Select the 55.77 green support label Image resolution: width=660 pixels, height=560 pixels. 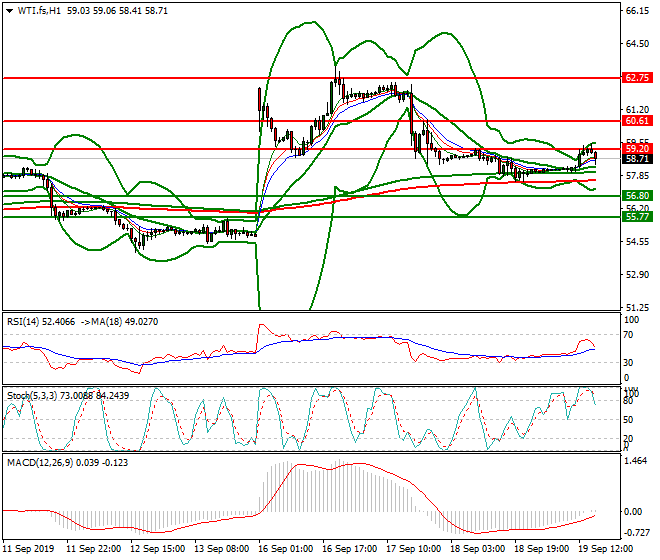(637, 217)
